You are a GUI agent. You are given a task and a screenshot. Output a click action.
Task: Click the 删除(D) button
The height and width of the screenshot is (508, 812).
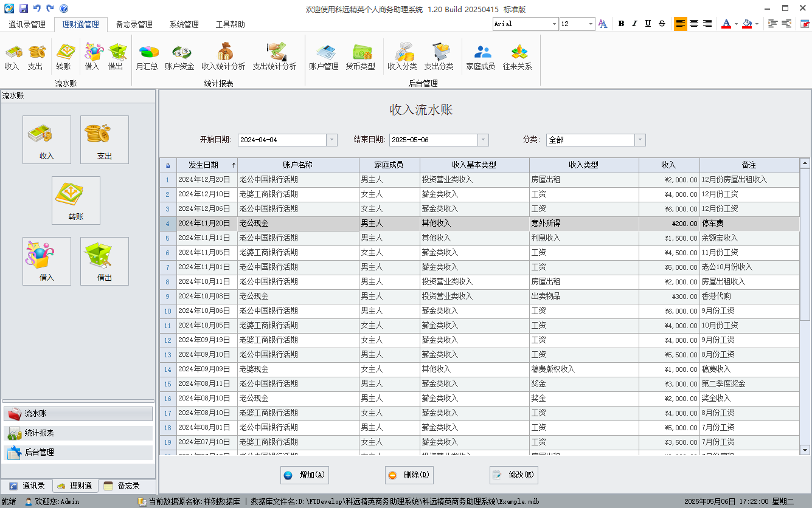click(x=409, y=475)
